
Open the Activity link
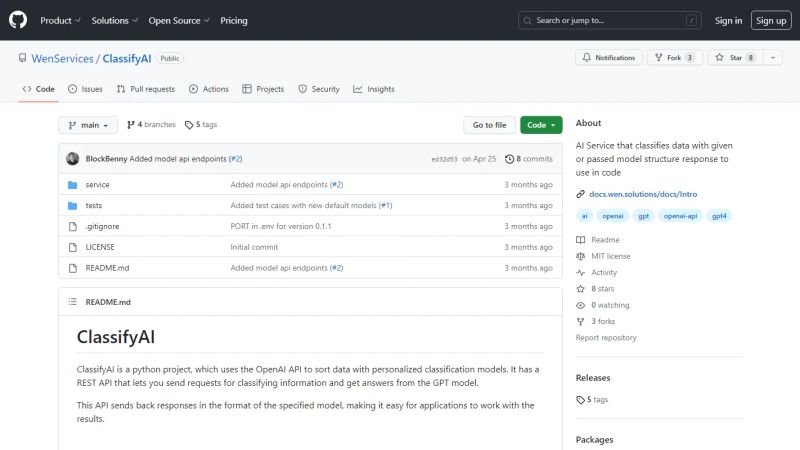(x=597, y=272)
